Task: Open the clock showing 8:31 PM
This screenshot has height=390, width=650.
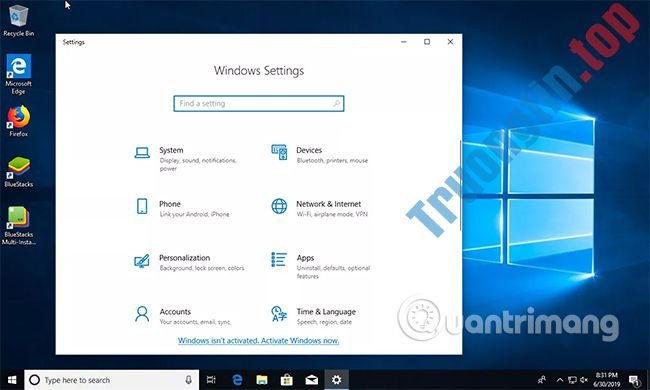Action: (606, 380)
